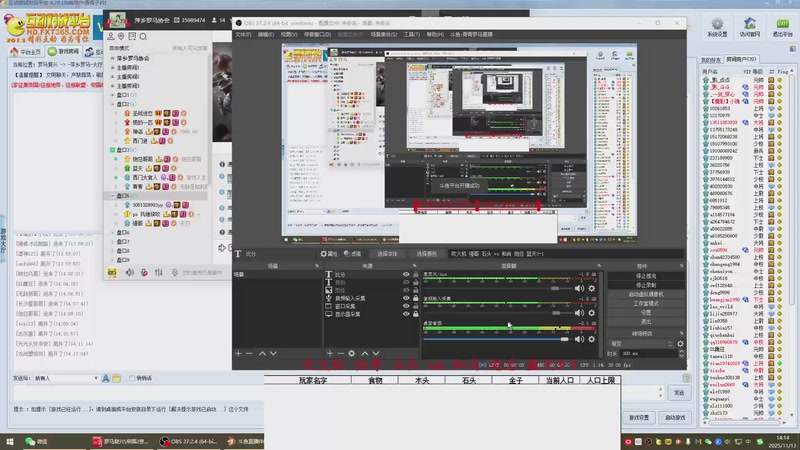Viewport: 800px width, 450px height.
Task: Remove selected scene with minus icon
Action: 249,353
